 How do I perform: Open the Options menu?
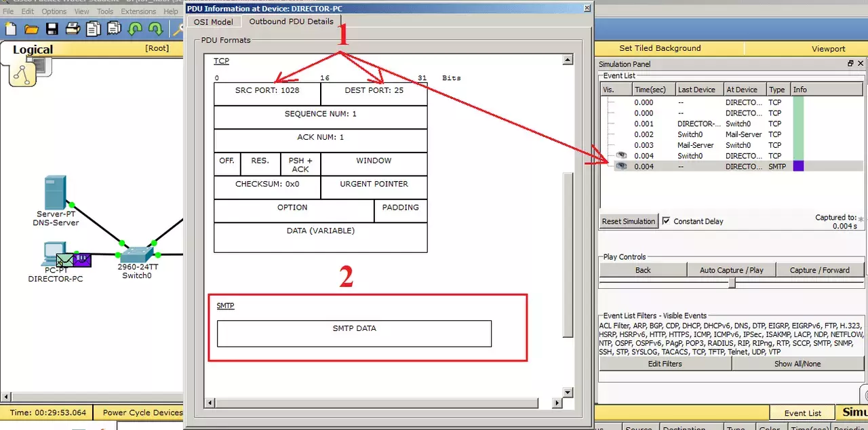[54, 12]
